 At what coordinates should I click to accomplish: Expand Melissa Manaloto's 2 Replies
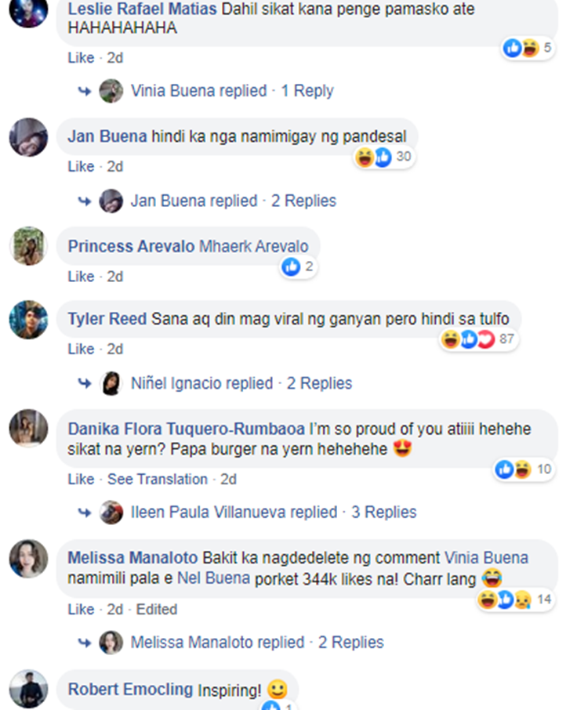click(x=350, y=642)
